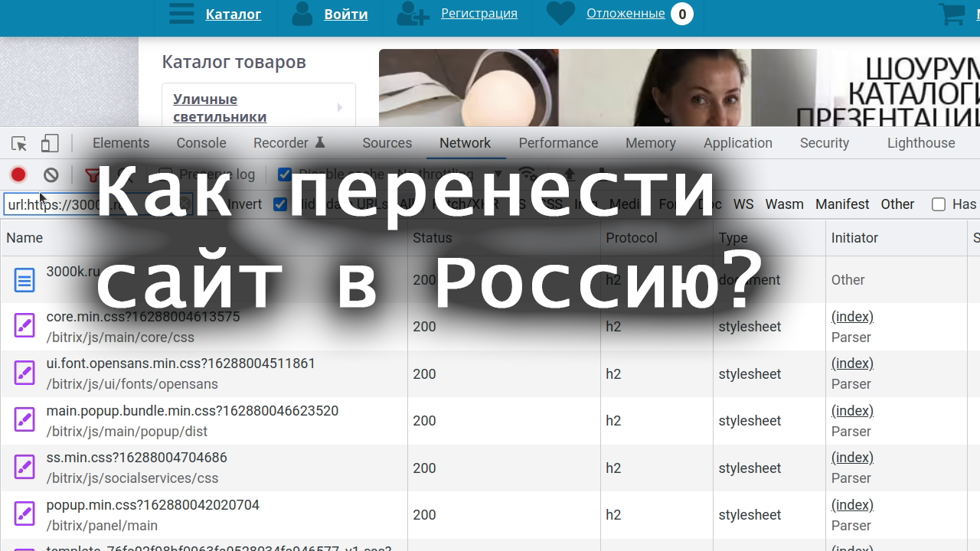The width and height of the screenshot is (980, 551).
Task: Click the showroom banner image
Action: tap(679, 88)
